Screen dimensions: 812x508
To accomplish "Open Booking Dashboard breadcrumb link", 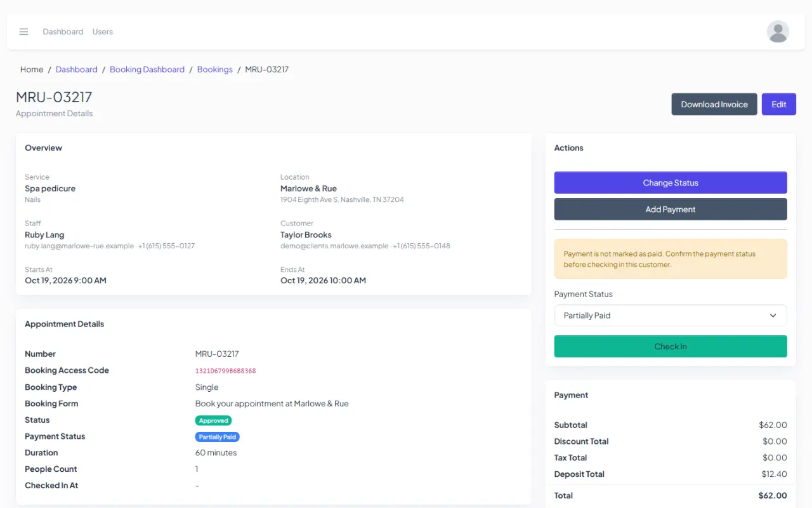I will 147,69.
